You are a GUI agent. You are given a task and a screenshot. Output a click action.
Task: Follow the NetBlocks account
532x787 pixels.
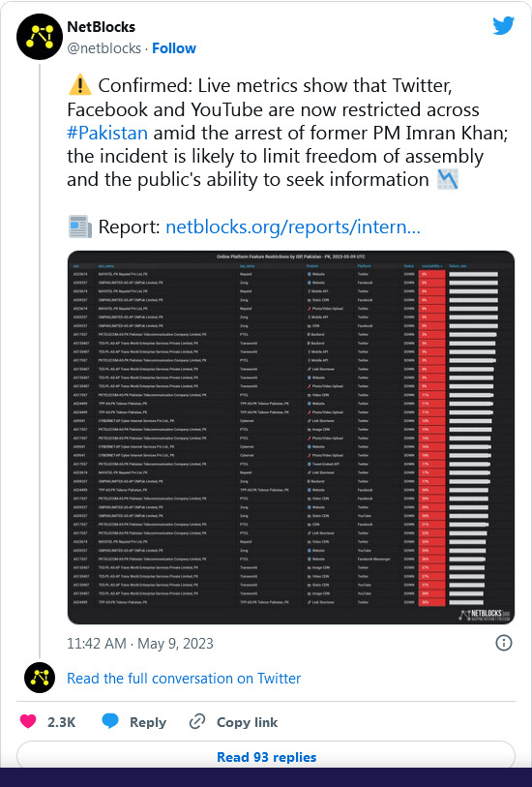pyautogui.click(x=174, y=48)
